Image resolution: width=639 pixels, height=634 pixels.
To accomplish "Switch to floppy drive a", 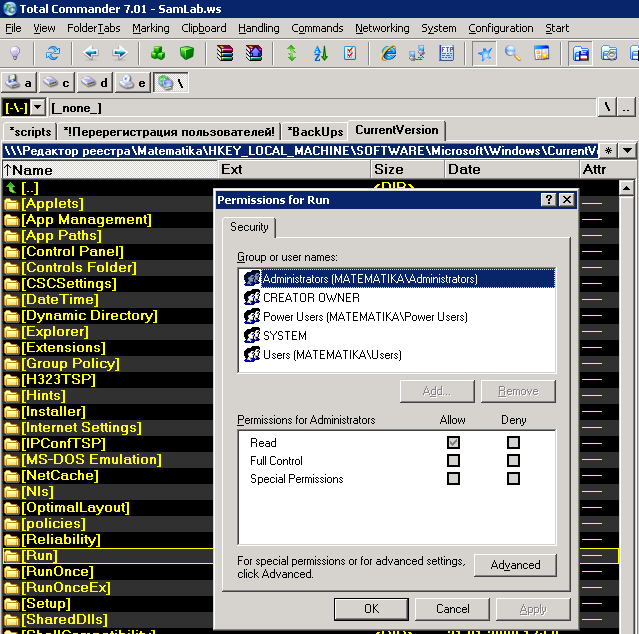I will [19, 83].
